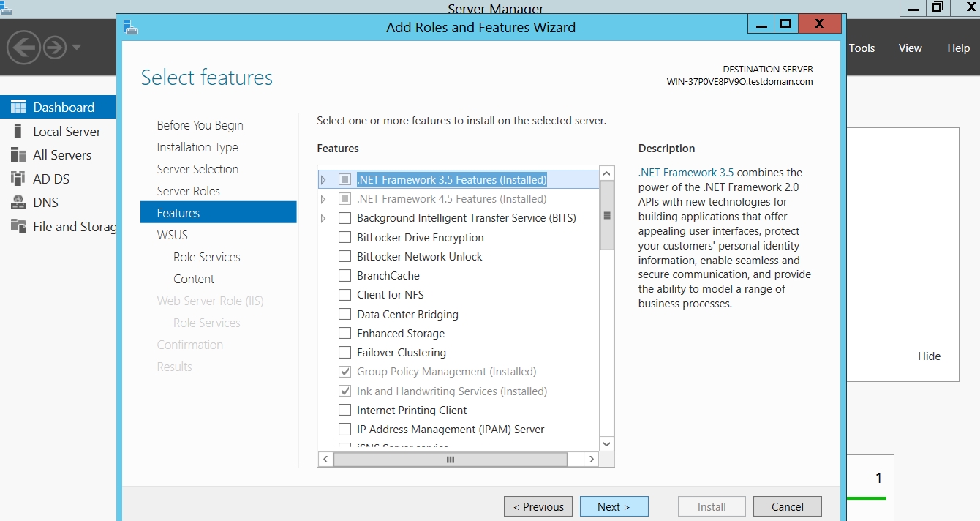
Task: Check BitLocker Drive Encryption
Action: click(344, 237)
